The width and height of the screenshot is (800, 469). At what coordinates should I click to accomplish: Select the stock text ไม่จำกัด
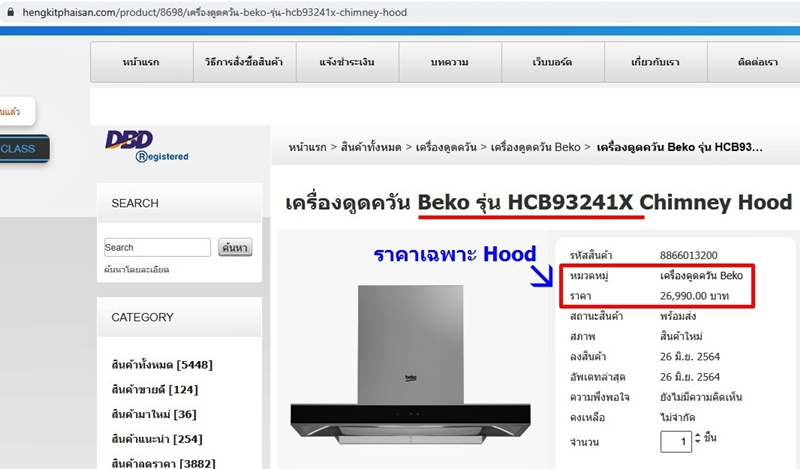click(677, 418)
